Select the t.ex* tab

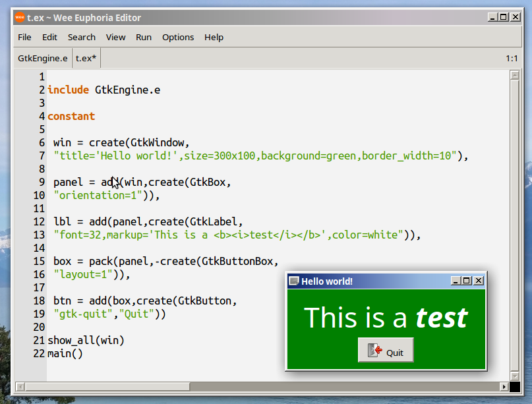86,59
